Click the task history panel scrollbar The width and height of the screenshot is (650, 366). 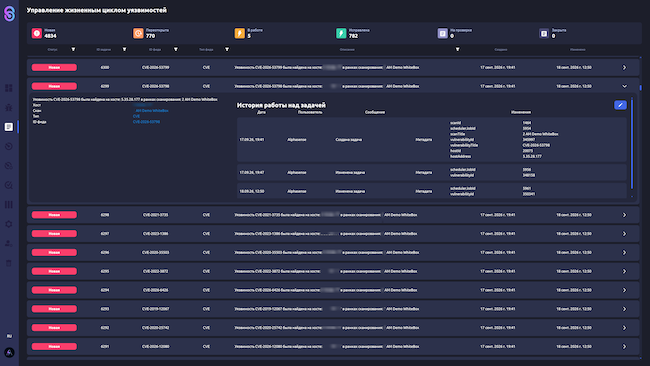pos(632,143)
